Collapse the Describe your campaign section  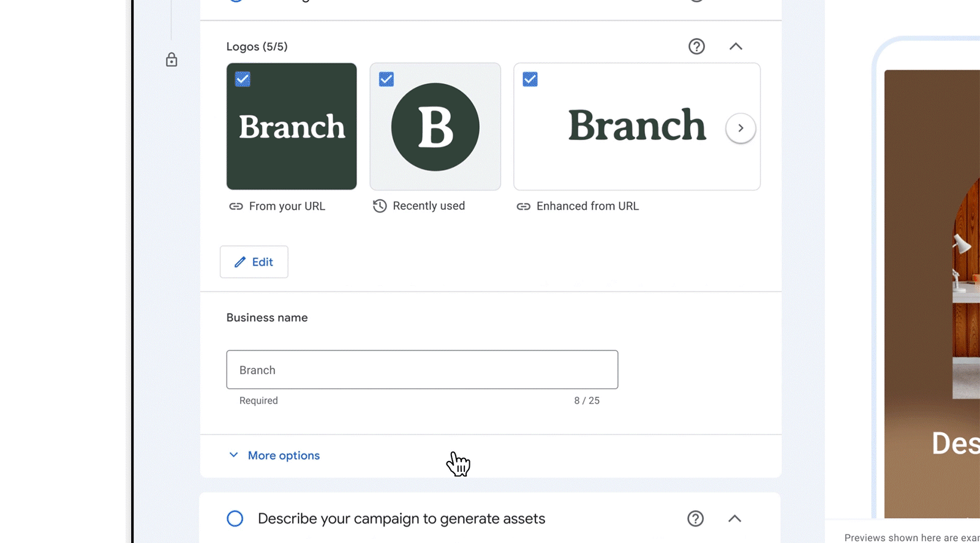(734, 519)
